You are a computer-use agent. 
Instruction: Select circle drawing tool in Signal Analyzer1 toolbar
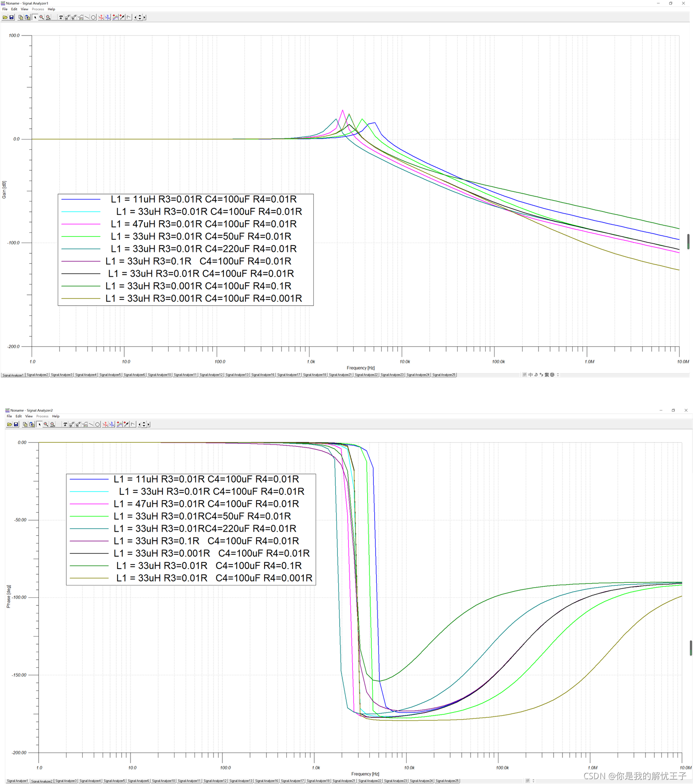[x=93, y=17]
